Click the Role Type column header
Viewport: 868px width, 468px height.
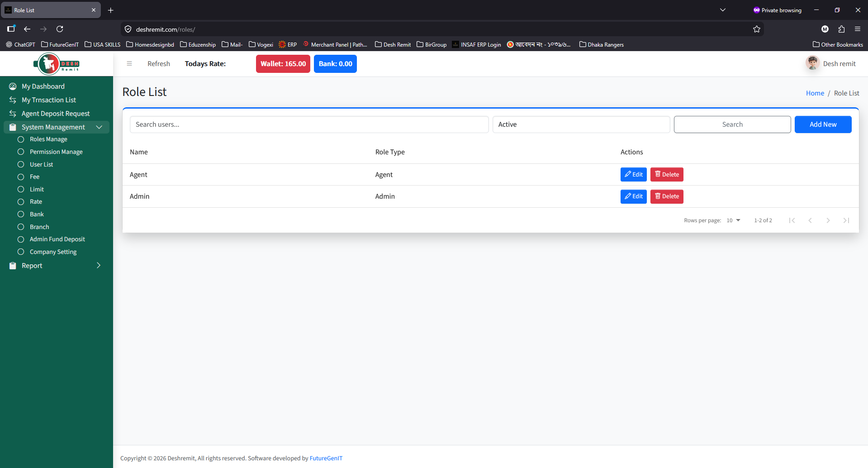390,152
